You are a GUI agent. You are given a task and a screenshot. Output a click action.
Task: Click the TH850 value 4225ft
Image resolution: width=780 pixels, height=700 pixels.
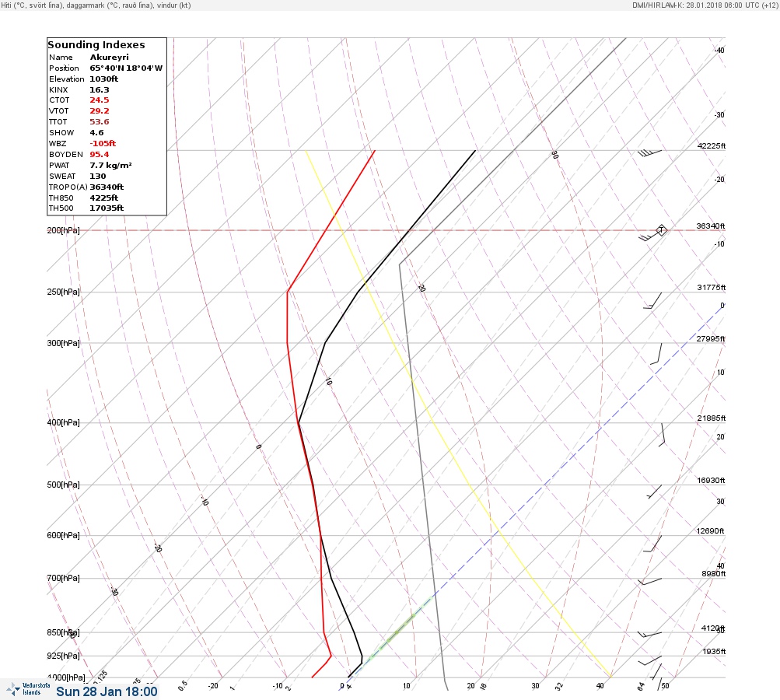103,198
